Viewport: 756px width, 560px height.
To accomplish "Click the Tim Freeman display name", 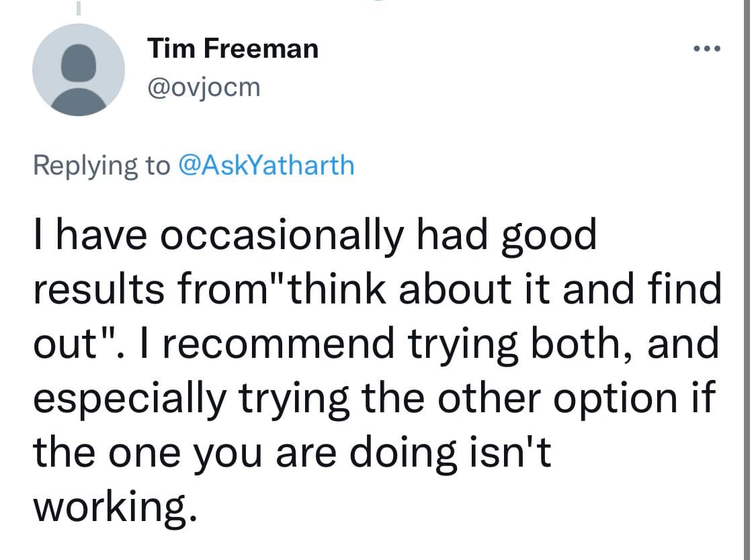I will tap(233, 48).
